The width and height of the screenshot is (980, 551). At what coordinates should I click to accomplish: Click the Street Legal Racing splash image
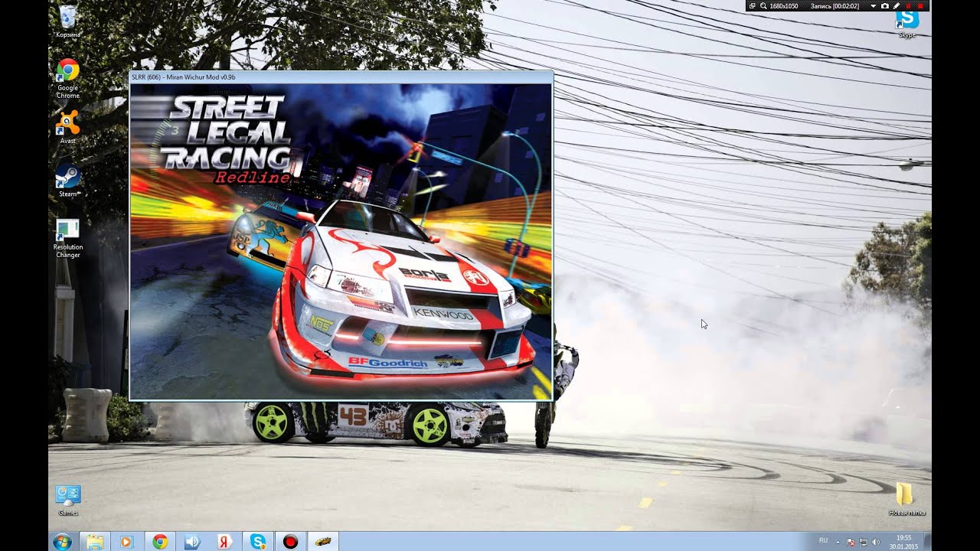pos(341,241)
